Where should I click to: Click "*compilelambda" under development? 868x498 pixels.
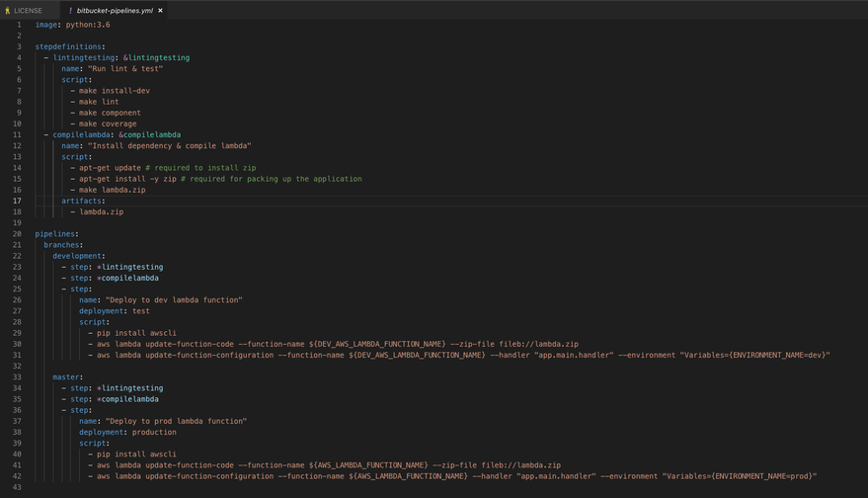pos(127,278)
